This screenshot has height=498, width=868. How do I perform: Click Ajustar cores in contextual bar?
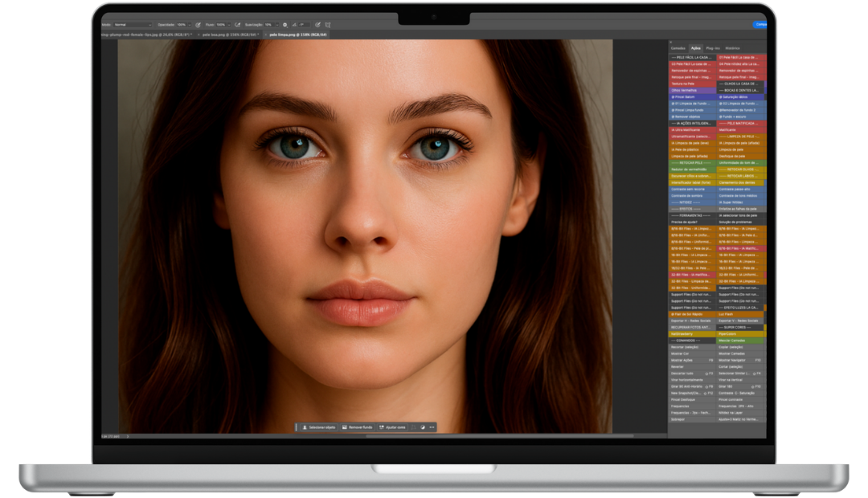click(392, 427)
